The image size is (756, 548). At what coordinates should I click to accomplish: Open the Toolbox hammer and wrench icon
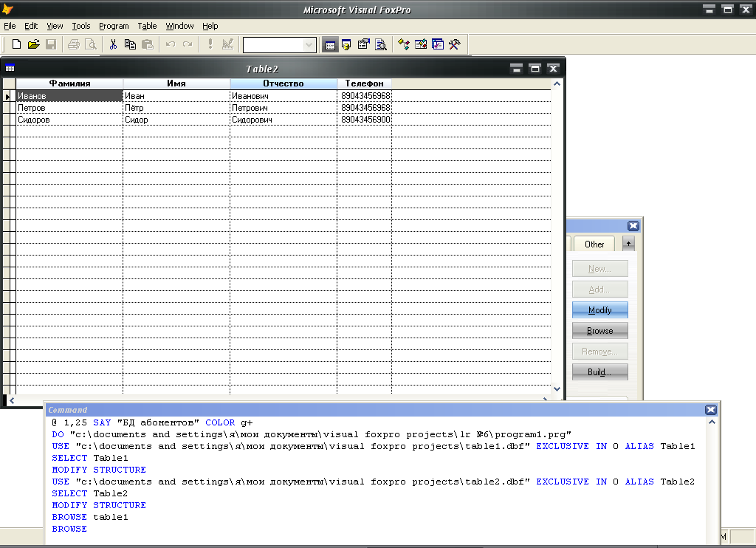click(454, 44)
